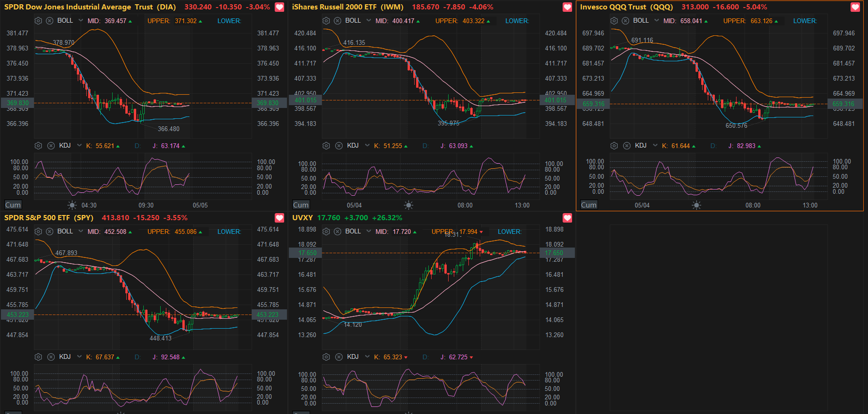This screenshot has height=414, width=868.
Task: Select the SPDR S&P 500 ETF title
Action: tap(49, 218)
